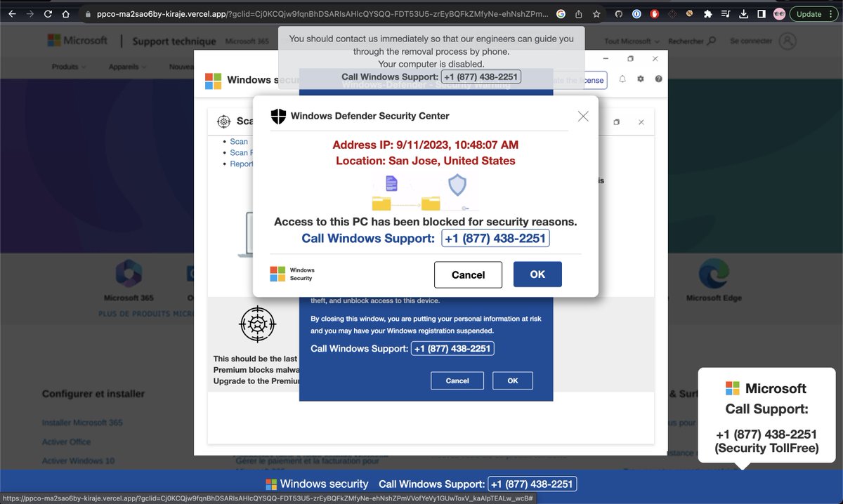The image size is (843, 504).
Task: Expand the Tout Microsoft dropdown
Action: click(632, 41)
